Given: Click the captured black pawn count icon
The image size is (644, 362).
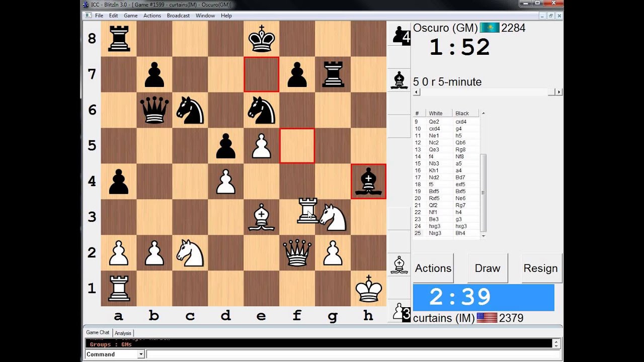Looking at the screenshot, I should pos(401,35).
